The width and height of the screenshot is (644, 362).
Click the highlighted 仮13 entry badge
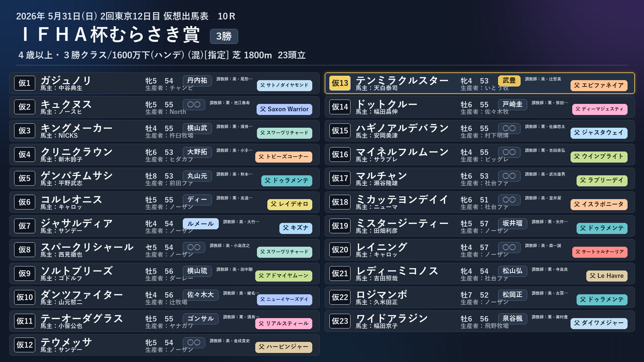click(340, 83)
